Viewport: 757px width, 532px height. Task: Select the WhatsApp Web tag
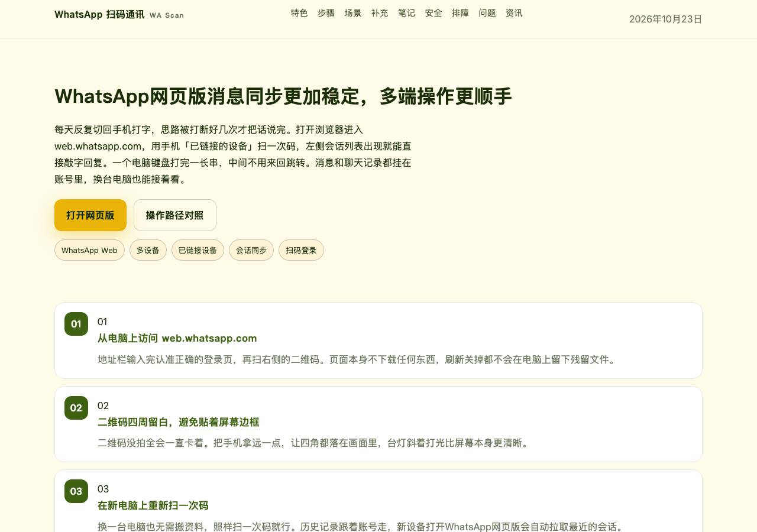click(89, 250)
